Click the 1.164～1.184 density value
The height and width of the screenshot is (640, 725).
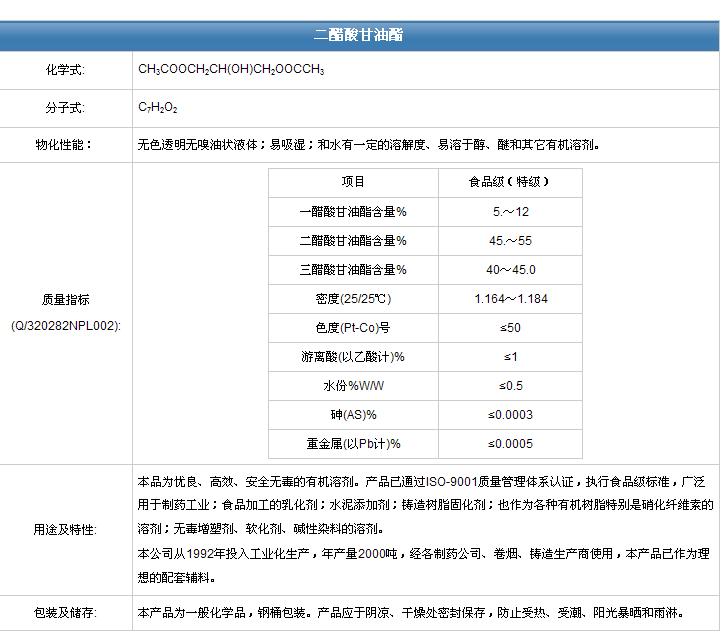(510, 299)
